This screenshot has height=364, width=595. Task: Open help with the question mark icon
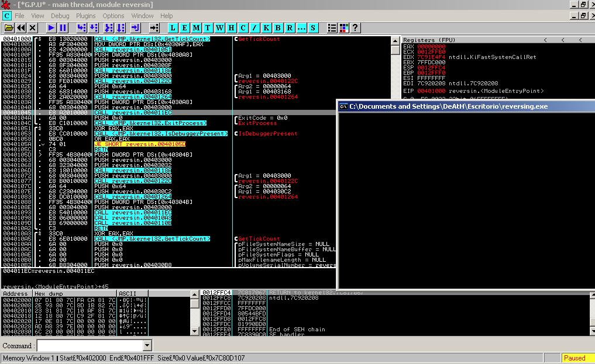[x=355, y=28]
